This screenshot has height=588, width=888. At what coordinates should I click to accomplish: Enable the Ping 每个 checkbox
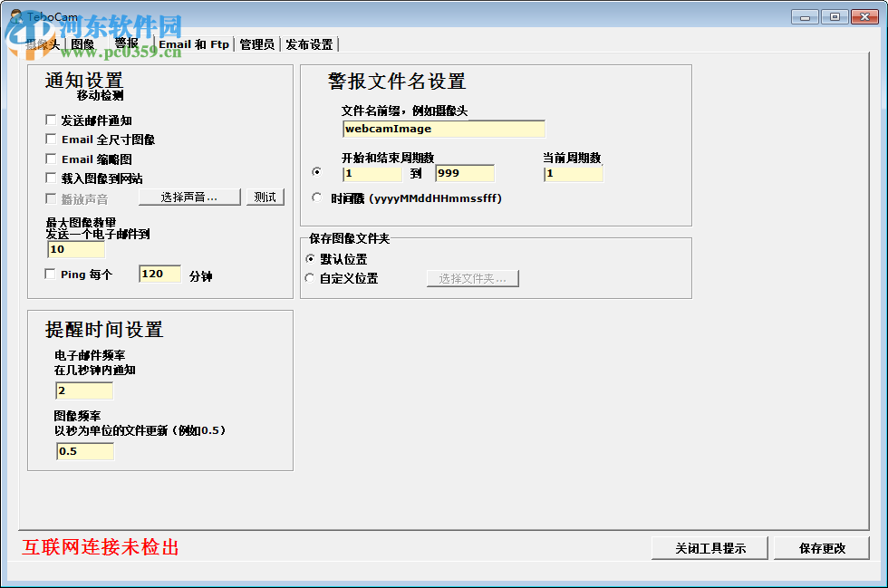[x=52, y=274]
